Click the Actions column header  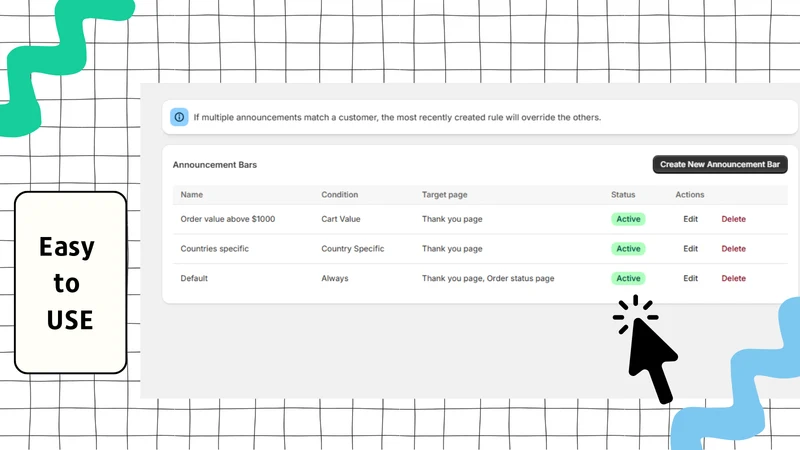(690, 194)
